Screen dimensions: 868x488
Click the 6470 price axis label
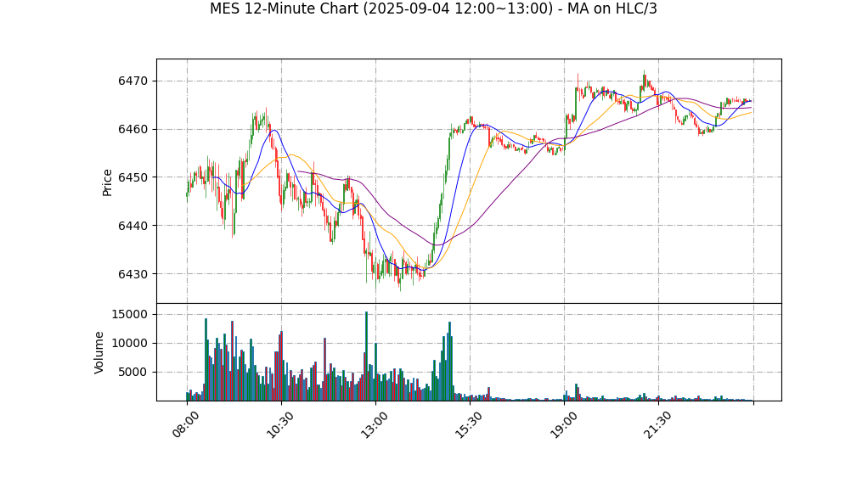click(x=132, y=81)
